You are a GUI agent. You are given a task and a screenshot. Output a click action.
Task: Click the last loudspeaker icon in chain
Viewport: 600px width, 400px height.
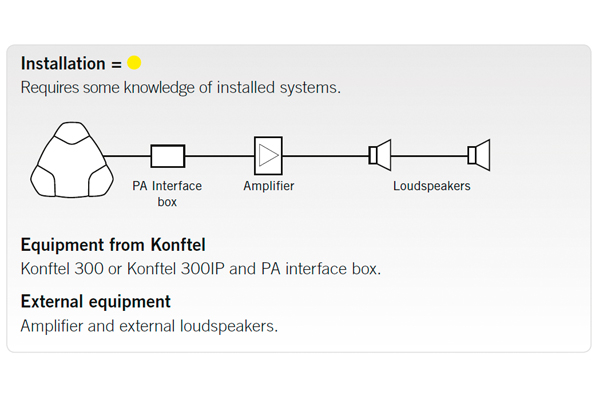[x=479, y=155]
